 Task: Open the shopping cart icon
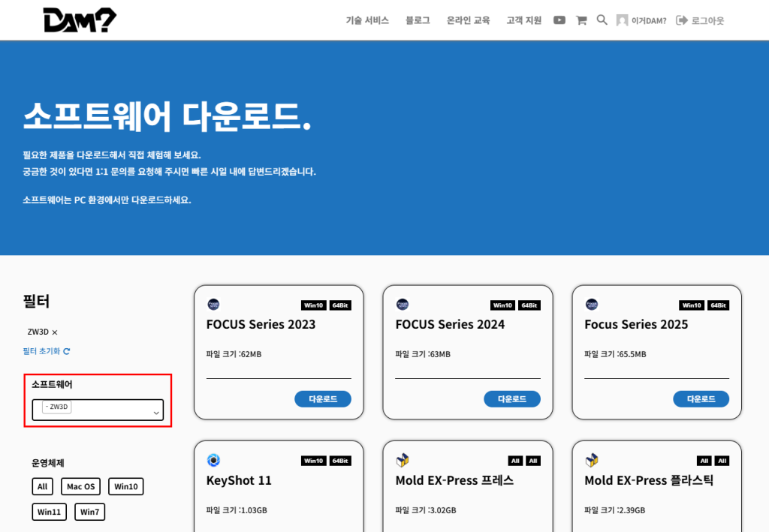pyautogui.click(x=581, y=20)
